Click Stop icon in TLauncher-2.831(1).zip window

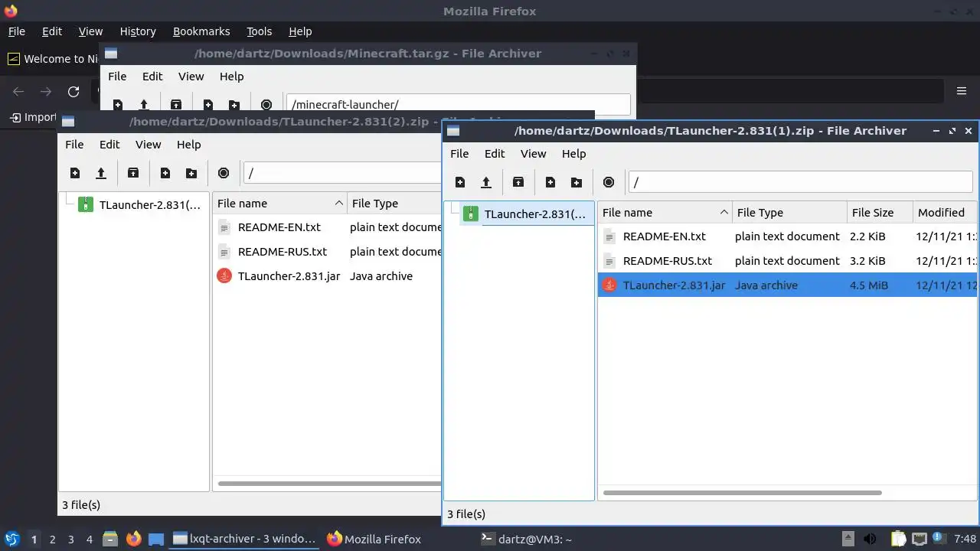click(609, 182)
